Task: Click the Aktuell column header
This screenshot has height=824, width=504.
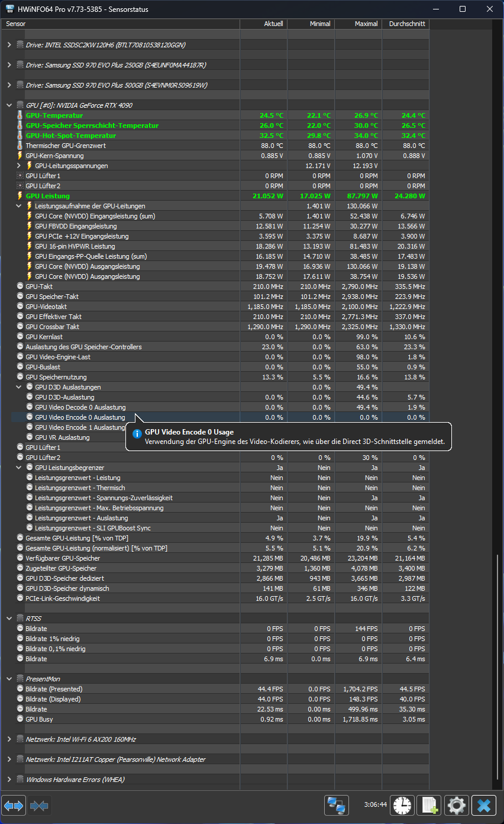Action: click(x=263, y=24)
